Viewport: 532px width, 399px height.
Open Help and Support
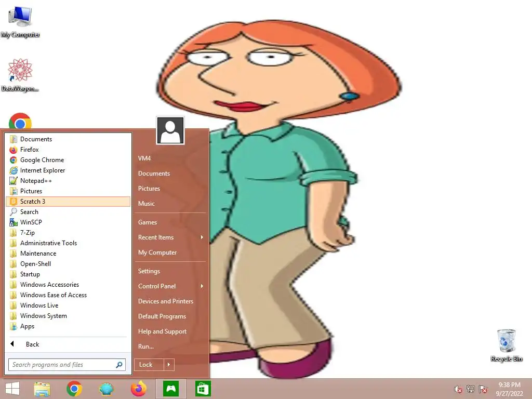(x=170, y=331)
